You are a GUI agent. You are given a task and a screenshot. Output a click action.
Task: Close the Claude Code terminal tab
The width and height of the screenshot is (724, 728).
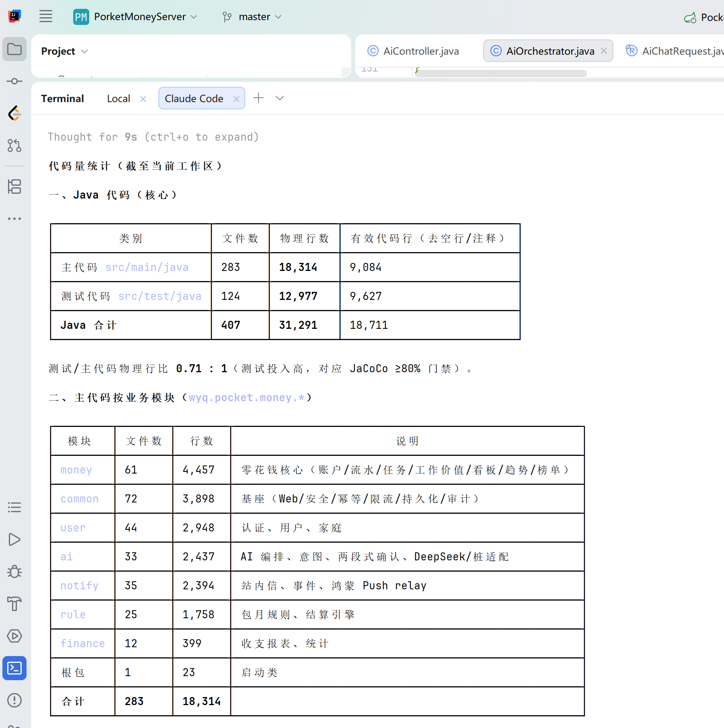coord(236,98)
